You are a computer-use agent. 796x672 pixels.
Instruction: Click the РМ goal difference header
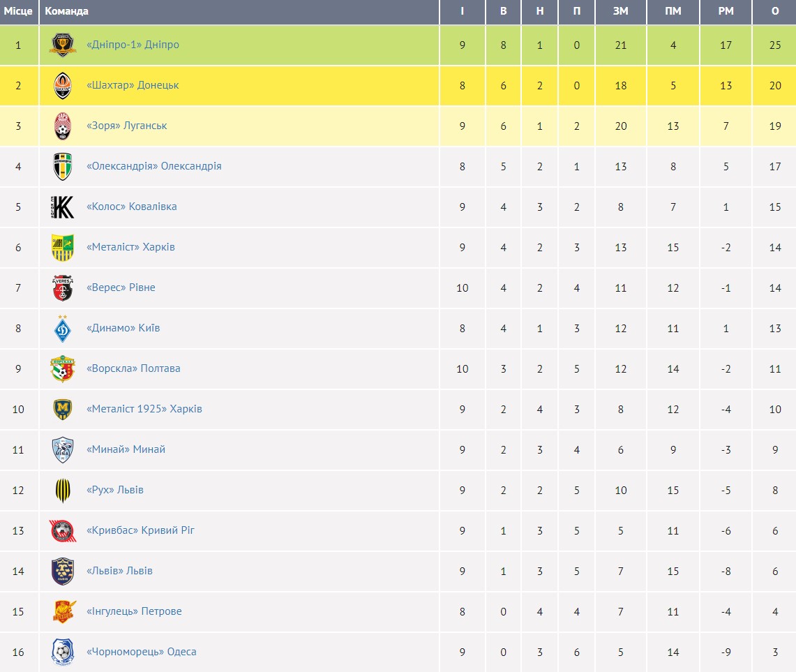click(x=726, y=11)
